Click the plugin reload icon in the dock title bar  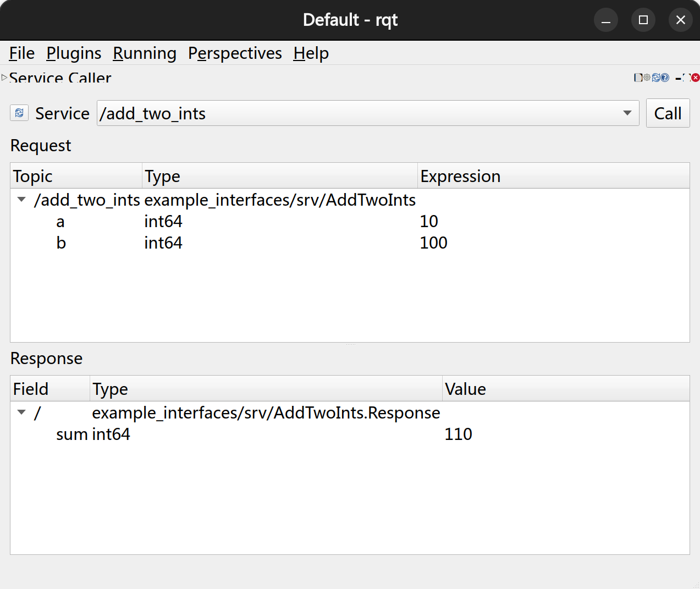coord(655,78)
